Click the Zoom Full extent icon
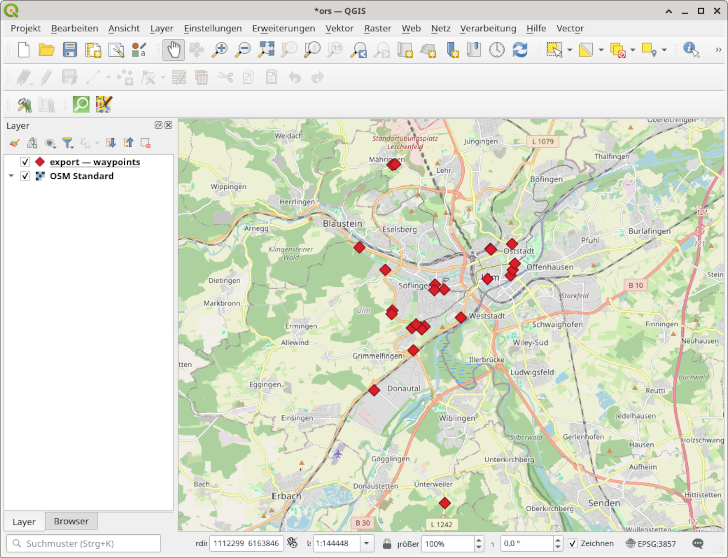Screen dimensions: 728x558 click(x=266, y=49)
